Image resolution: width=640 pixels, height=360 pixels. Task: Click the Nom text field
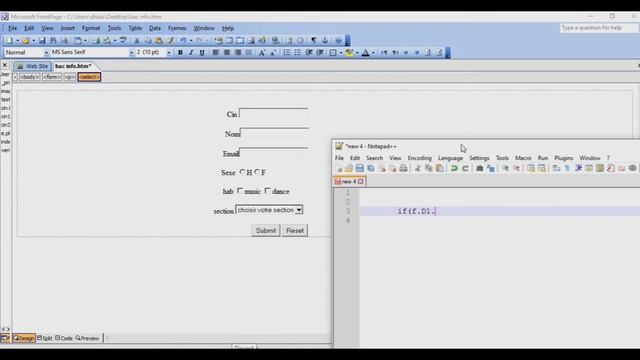tap(274, 133)
